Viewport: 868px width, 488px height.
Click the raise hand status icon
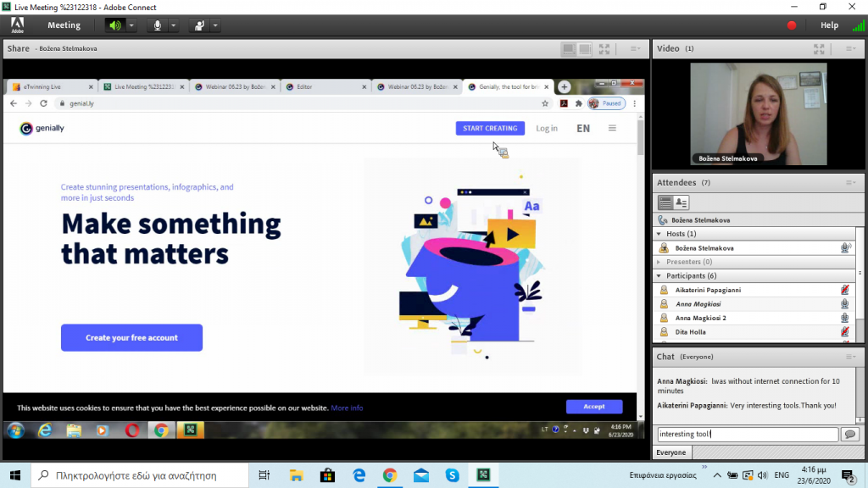click(198, 25)
